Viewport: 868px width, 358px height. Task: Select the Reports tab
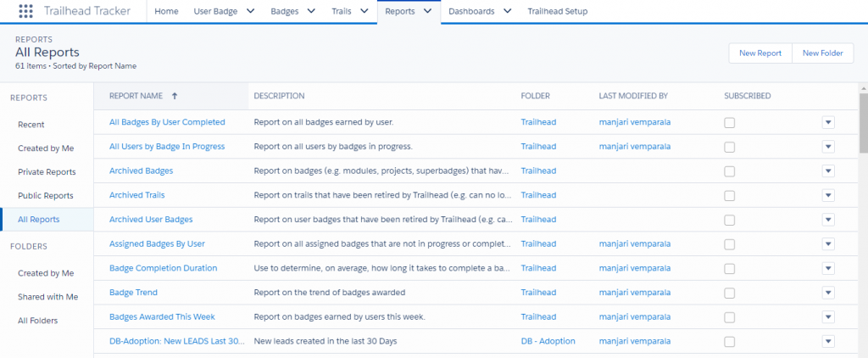[x=400, y=11]
